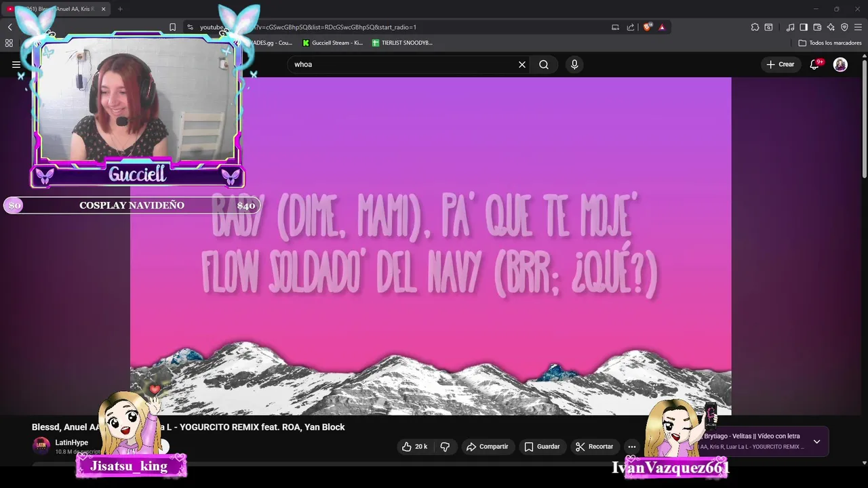The image size is (868, 488).
Task: Open the 'TIERLIST SNOODYB...' bookmark
Action: coord(402,43)
